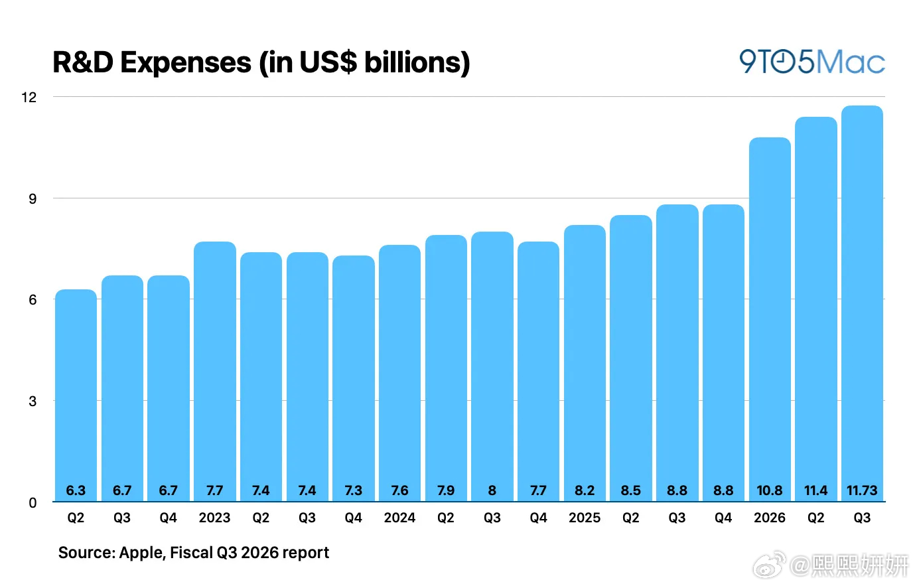Click the "9" y-axis label

pyautogui.click(x=33, y=198)
